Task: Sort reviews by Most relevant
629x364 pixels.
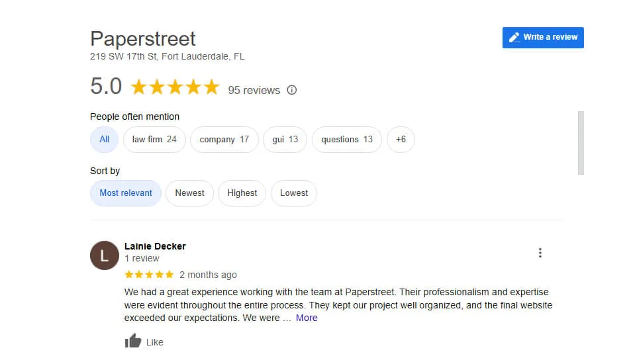Action: tap(126, 193)
